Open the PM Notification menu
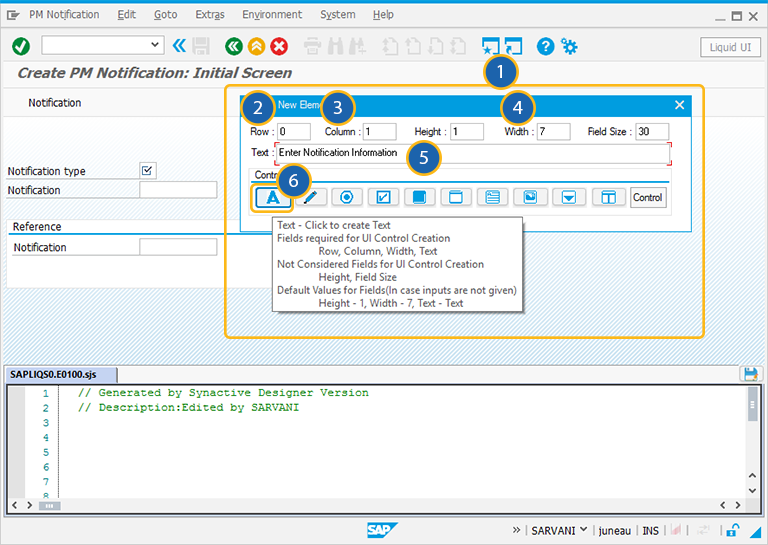This screenshot has height=545, width=768. (64, 15)
